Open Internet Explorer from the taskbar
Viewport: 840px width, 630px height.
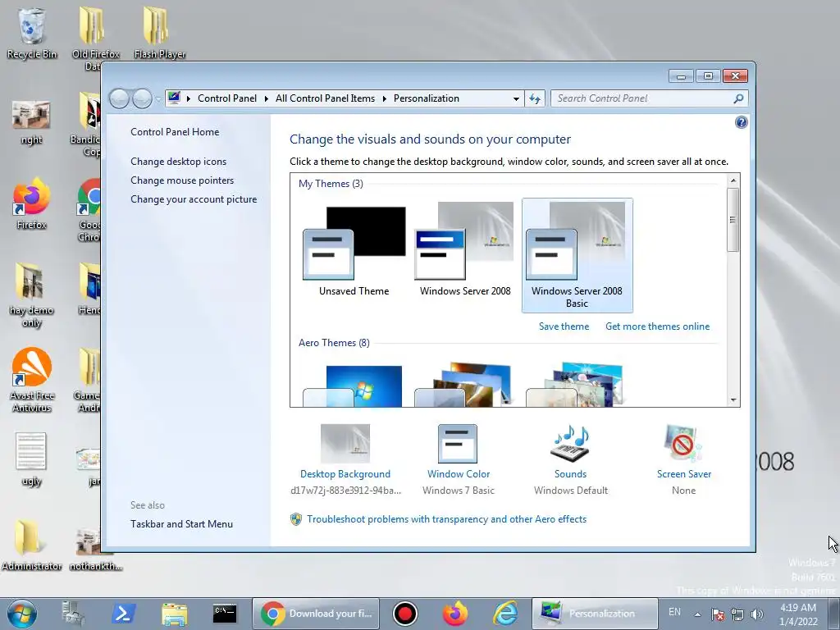click(505, 614)
